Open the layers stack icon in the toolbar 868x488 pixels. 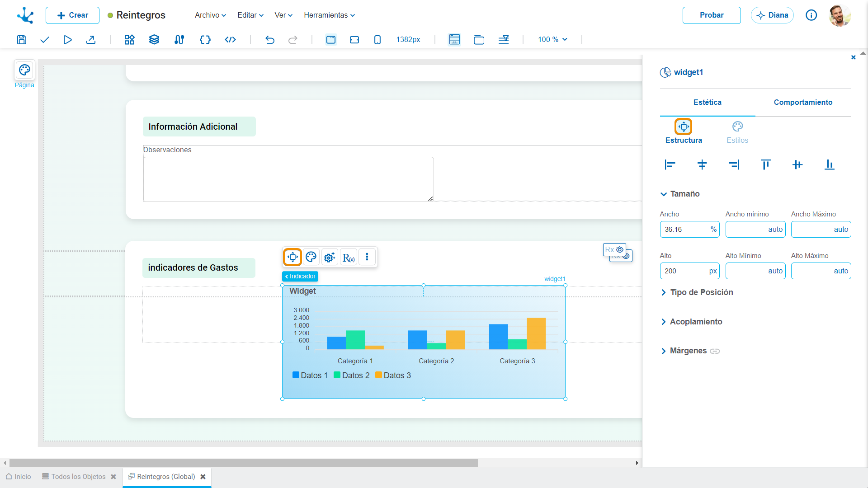[x=154, y=40]
